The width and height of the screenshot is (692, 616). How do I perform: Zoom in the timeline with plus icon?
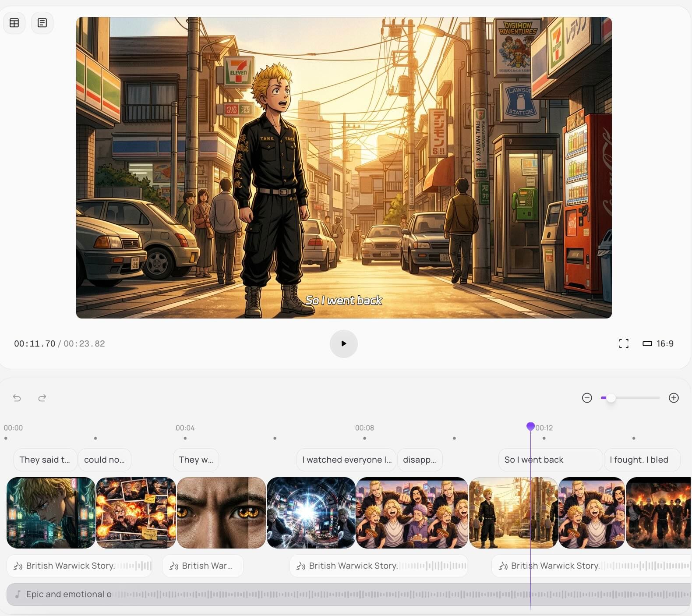click(674, 398)
